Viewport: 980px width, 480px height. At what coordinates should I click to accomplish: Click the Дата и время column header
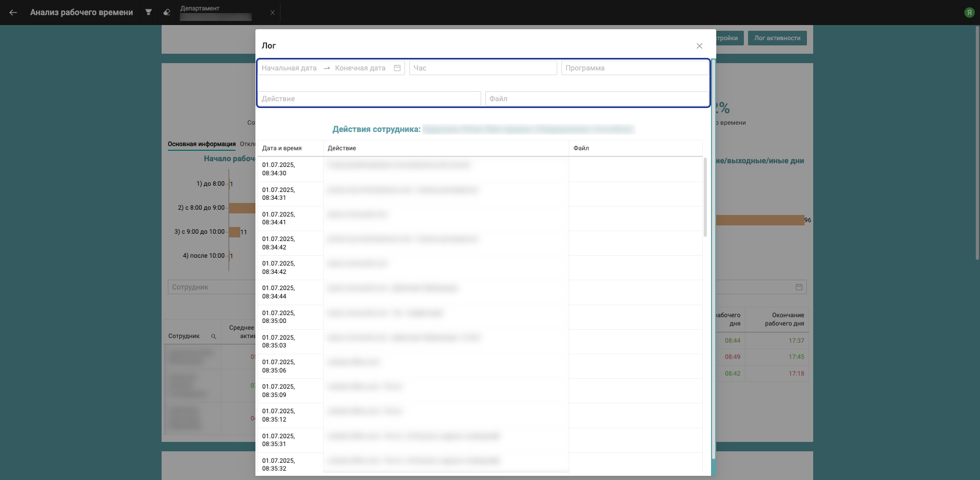click(x=282, y=148)
